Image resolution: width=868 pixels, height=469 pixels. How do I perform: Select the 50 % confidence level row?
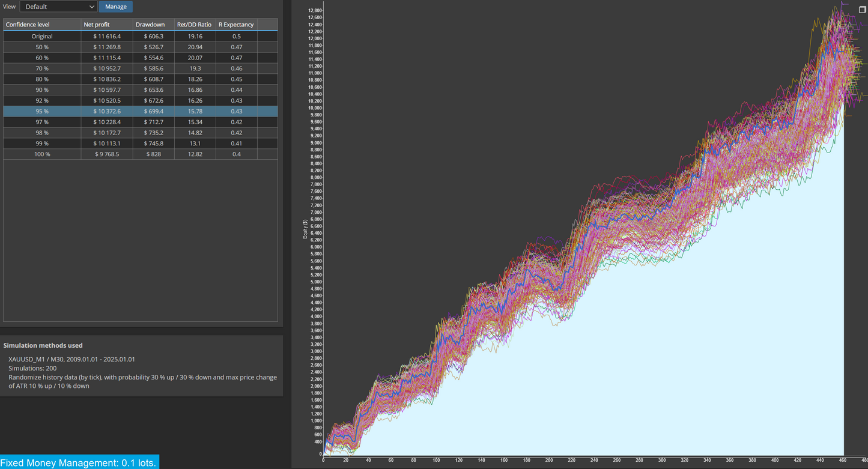tap(141, 47)
